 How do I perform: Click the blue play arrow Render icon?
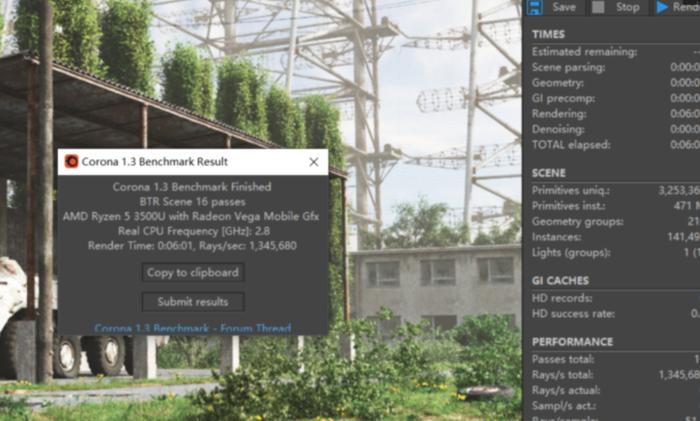pos(662,7)
